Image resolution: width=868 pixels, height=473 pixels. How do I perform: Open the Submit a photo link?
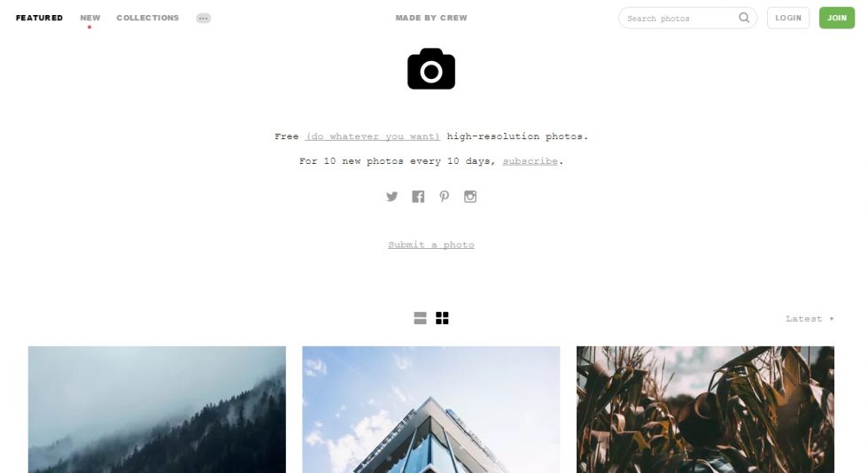pyautogui.click(x=431, y=244)
